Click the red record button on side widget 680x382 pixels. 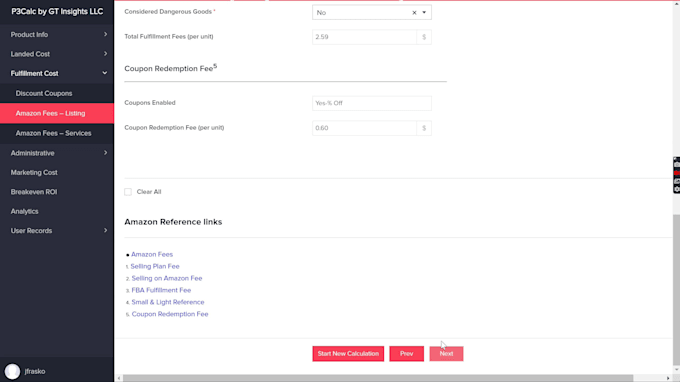pyautogui.click(x=677, y=173)
